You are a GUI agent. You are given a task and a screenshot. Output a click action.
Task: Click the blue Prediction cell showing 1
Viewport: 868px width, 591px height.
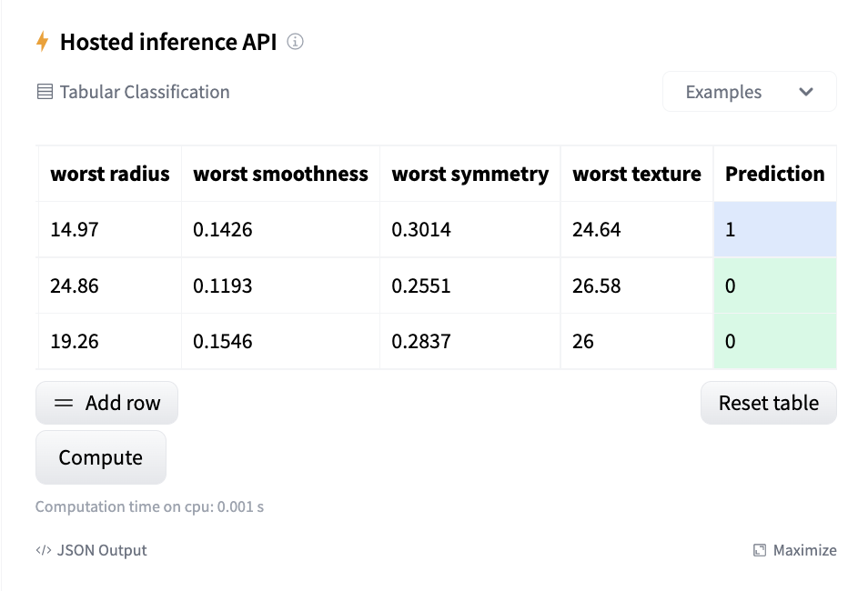tap(774, 229)
